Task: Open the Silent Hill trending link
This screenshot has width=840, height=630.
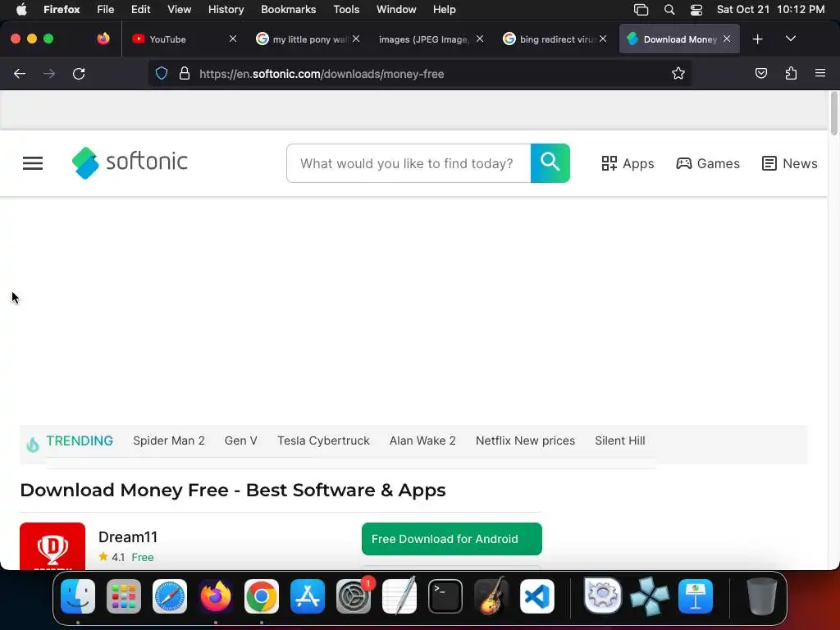Action: [620, 441]
